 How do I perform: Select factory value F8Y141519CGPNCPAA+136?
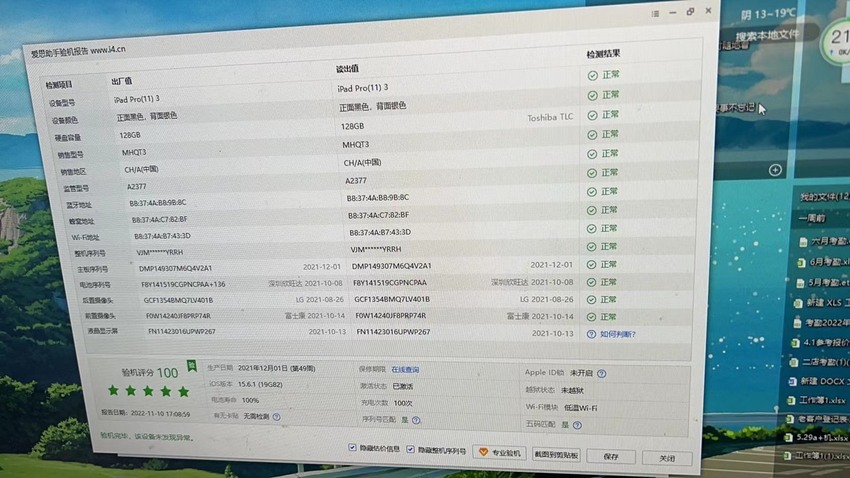tap(183, 284)
